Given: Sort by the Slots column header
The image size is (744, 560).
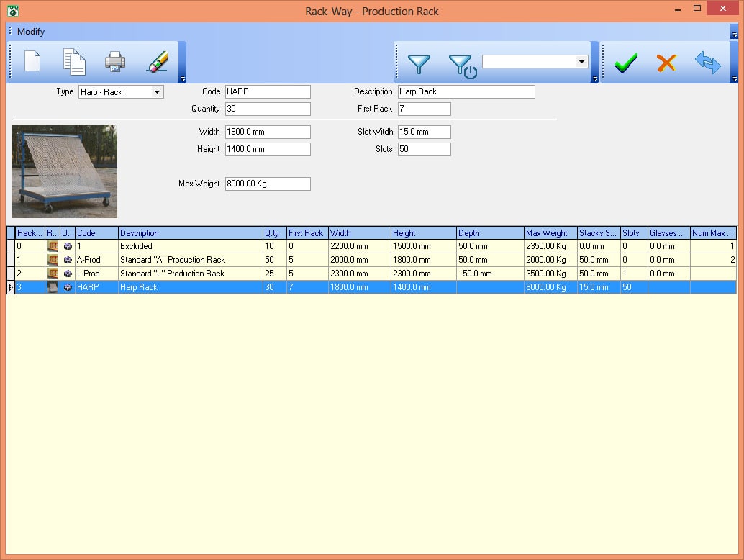Looking at the screenshot, I should click(634, 233).
